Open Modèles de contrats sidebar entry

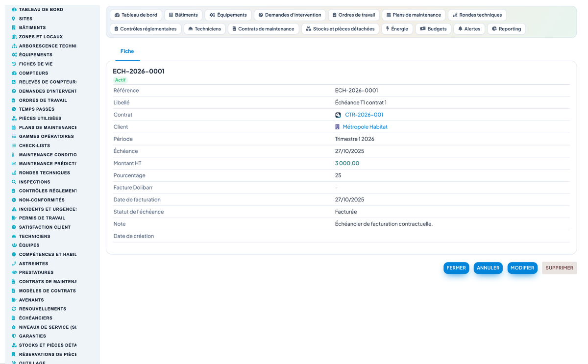click(44, 291)
